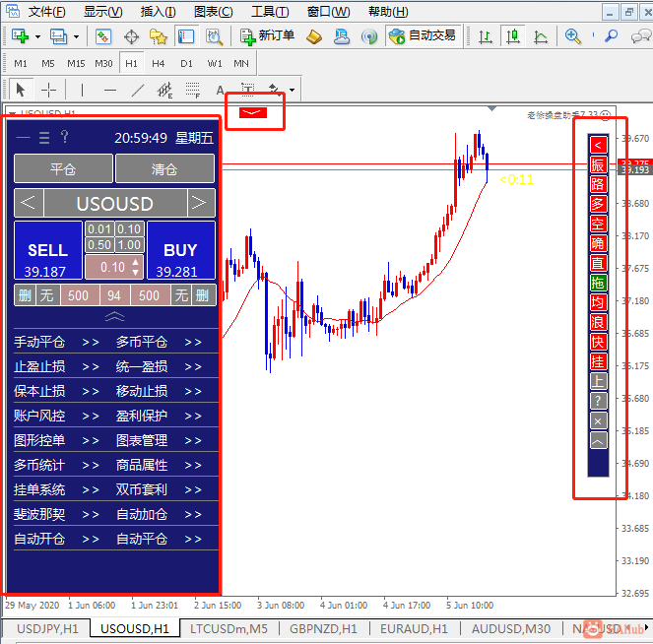
Task: Open the 文件(F) menu
Action: click(46, 12)
